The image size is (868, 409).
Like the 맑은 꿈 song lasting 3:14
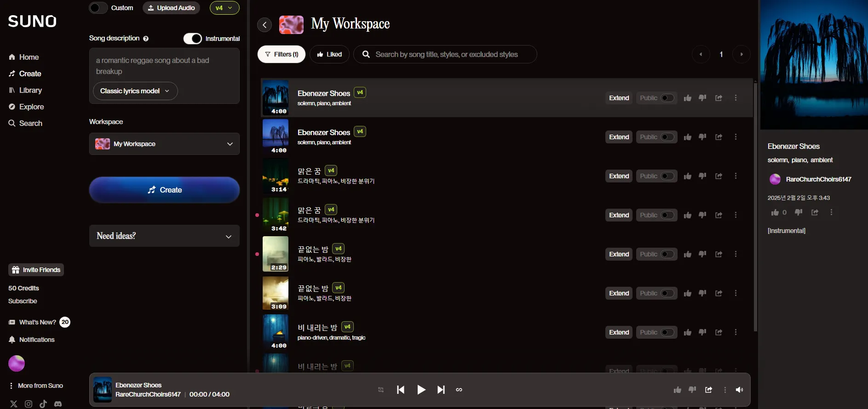click(x=688, y=176)
